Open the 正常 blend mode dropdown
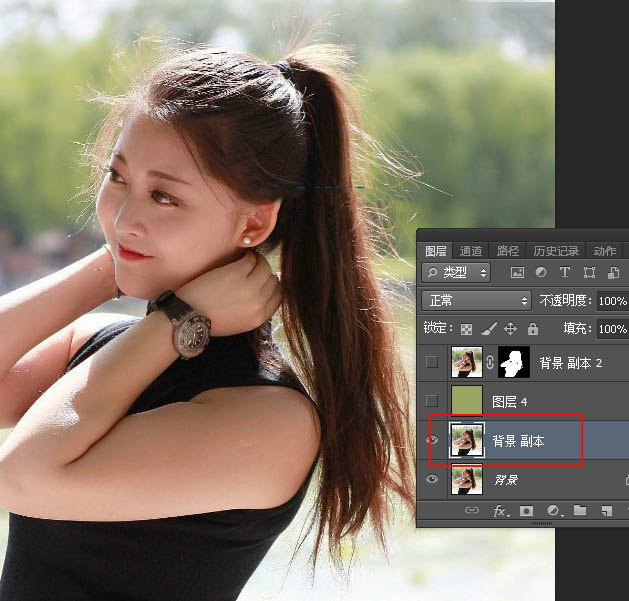 [477, 300]
